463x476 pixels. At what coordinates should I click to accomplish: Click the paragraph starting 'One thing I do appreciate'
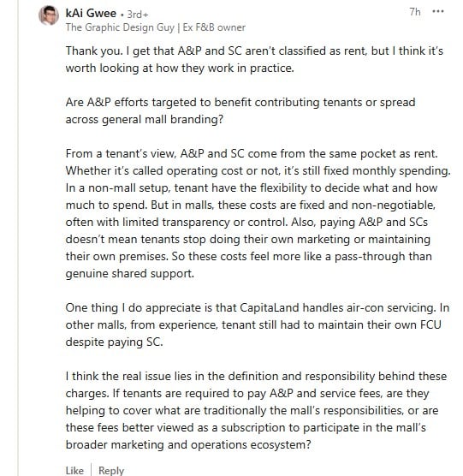tap(258, 324)
